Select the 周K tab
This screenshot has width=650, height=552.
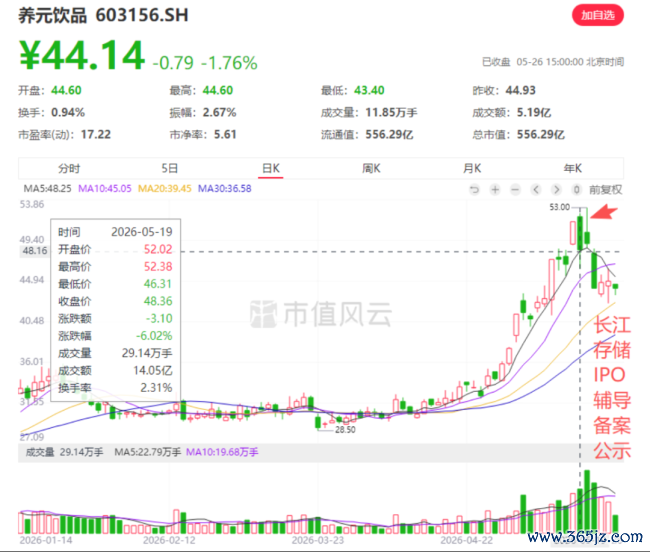click(x=371, y=168)
